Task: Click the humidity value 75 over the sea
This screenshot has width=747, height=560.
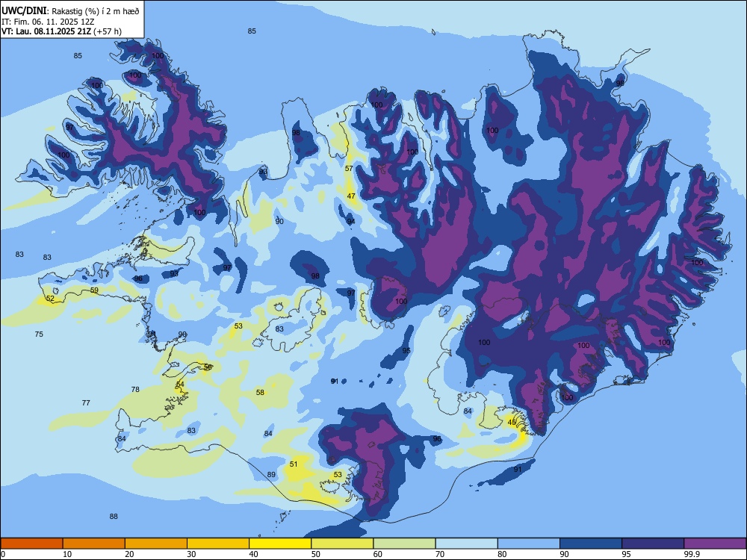Action: point(39,335)
